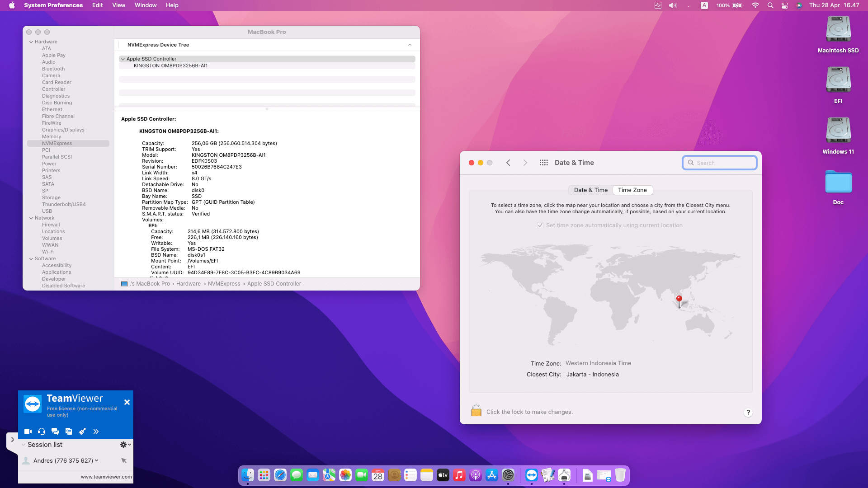Open Spotlight search in menu bar

click(770, 5)
